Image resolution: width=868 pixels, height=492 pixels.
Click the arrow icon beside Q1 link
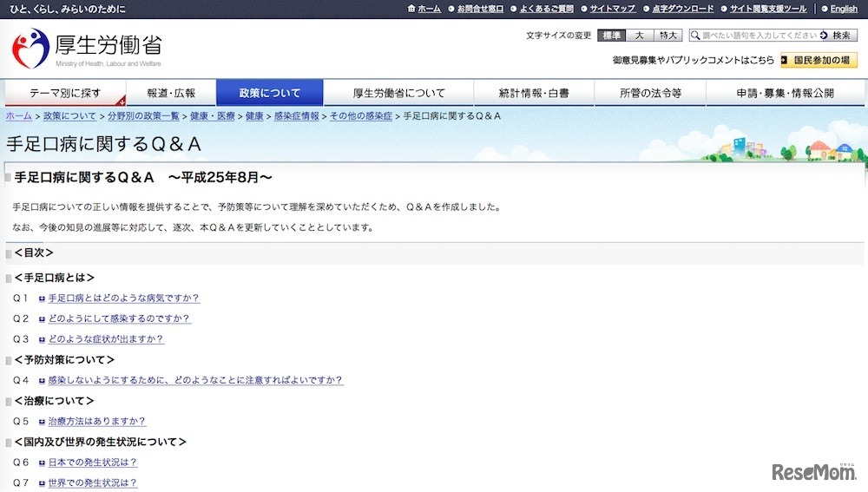pos(42,298)
